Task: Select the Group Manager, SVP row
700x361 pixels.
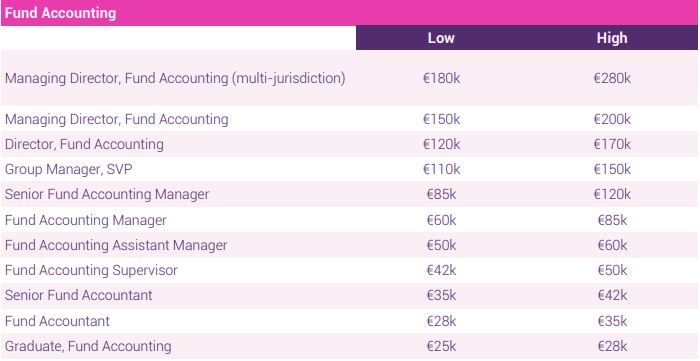Action: click(349, 169)
